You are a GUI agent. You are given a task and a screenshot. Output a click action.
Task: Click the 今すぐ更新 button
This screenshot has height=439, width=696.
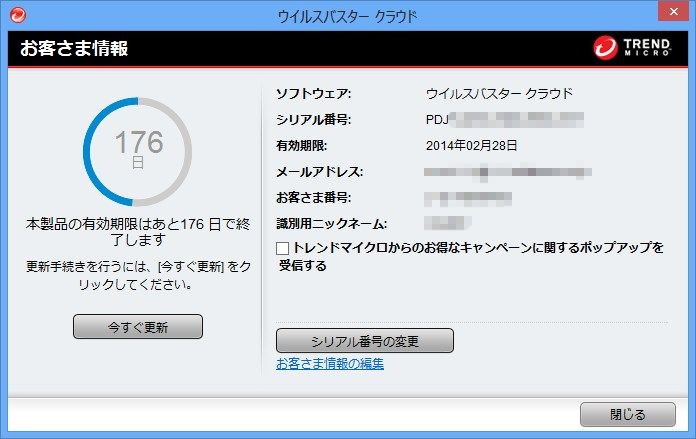(x=138, y=327)
